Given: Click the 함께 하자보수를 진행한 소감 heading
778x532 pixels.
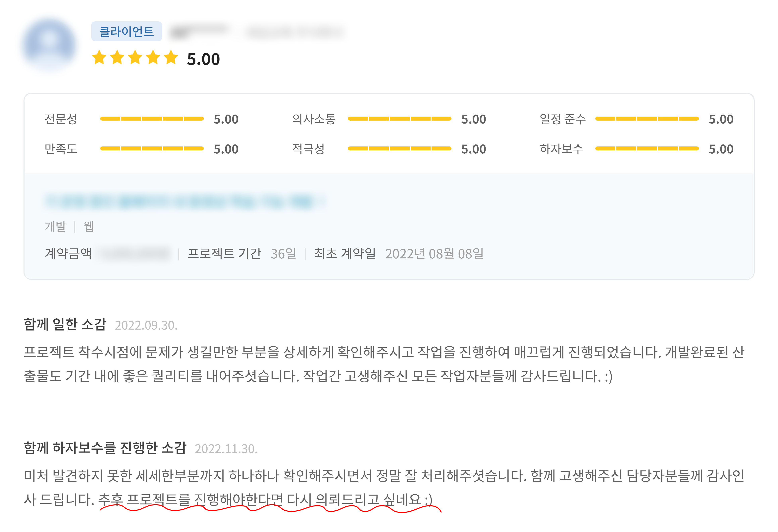Looking at the screenshot, I should pyautogui.click(x=105, y=448).
